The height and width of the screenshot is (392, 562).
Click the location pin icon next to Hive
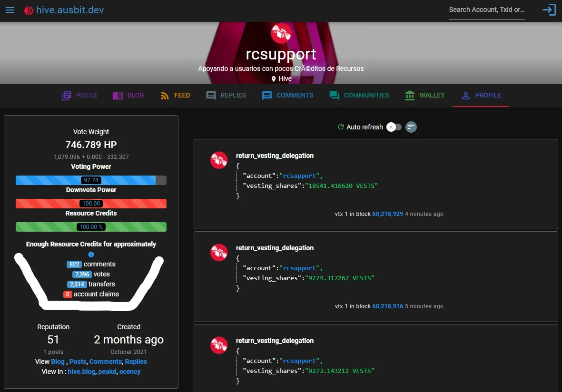pos(274,78)
